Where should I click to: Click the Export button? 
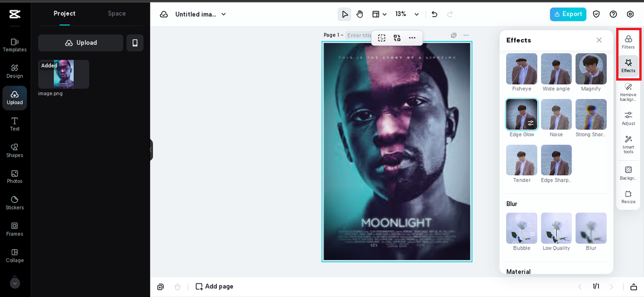pyautogui.click(x=568, y=14)
